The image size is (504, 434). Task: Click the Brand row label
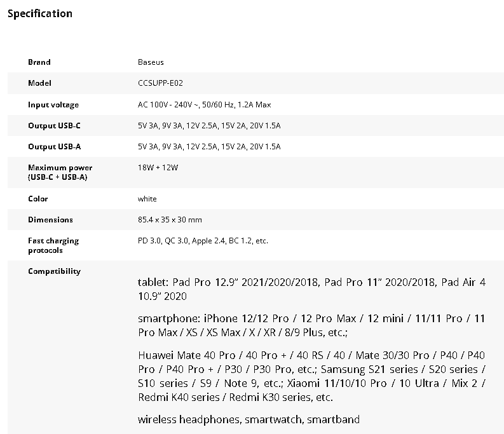pyautogui.click(x=39, y=62)
